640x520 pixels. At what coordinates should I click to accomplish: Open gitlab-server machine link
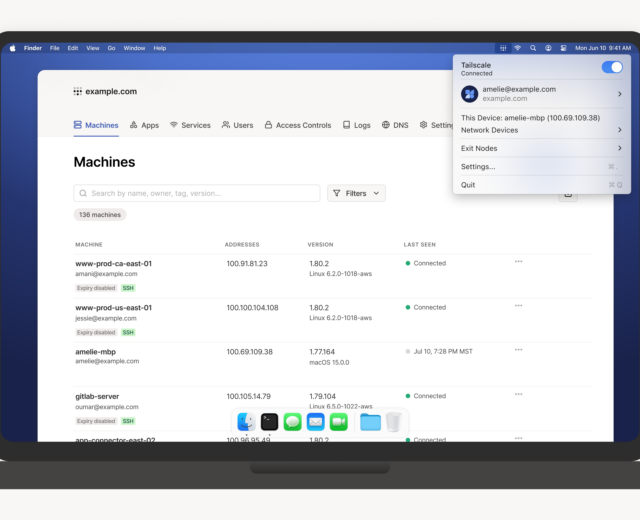tap(97, 396)
